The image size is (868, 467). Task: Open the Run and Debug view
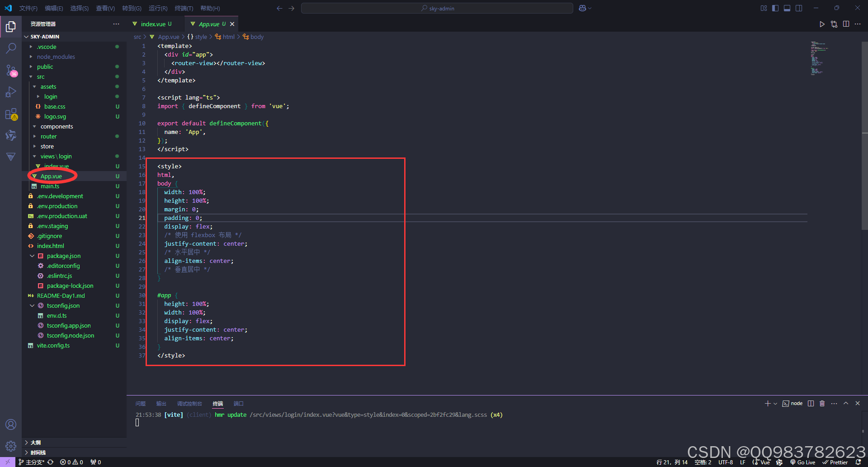tap(11, 92)
